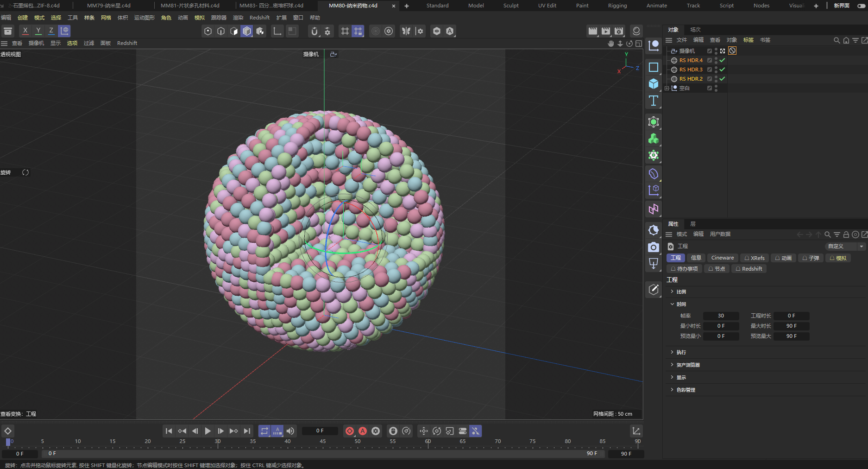Expand the 资产浏览器 section
Viewport: 868px width, 469px height.
(672, 365)
